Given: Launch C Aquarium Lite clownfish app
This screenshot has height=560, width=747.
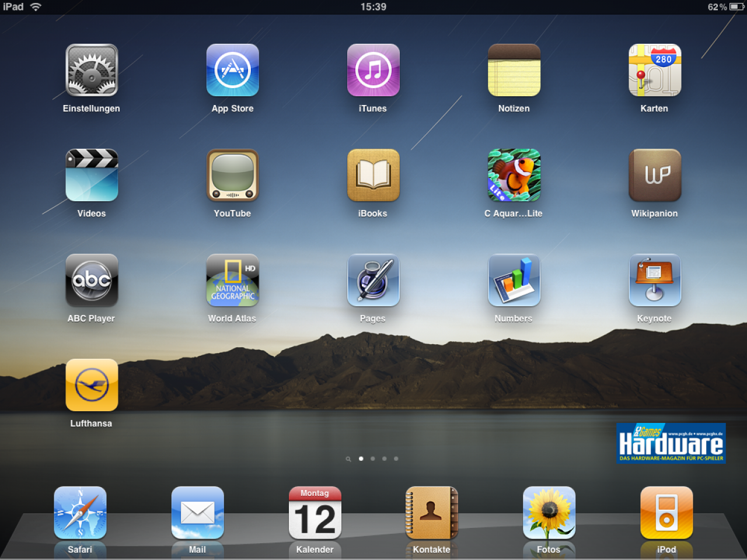Looking at the screenshot, I should pos(514,175).
